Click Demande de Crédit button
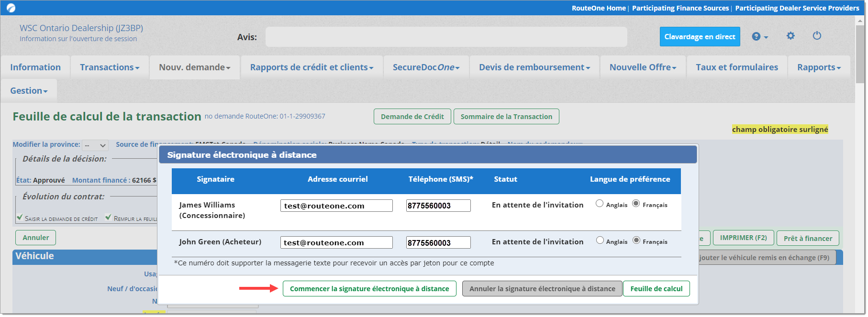This screenshot has height=317, width=868. pos(412,117)
